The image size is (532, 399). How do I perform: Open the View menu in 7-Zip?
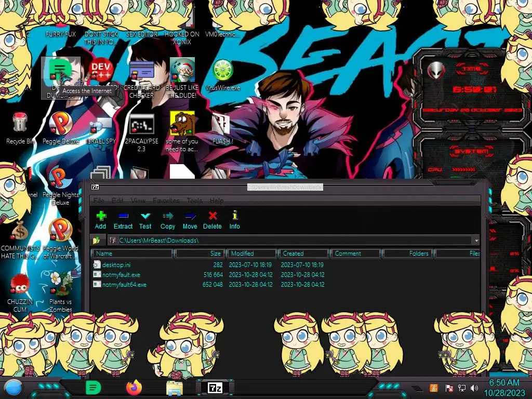(138, 201)
